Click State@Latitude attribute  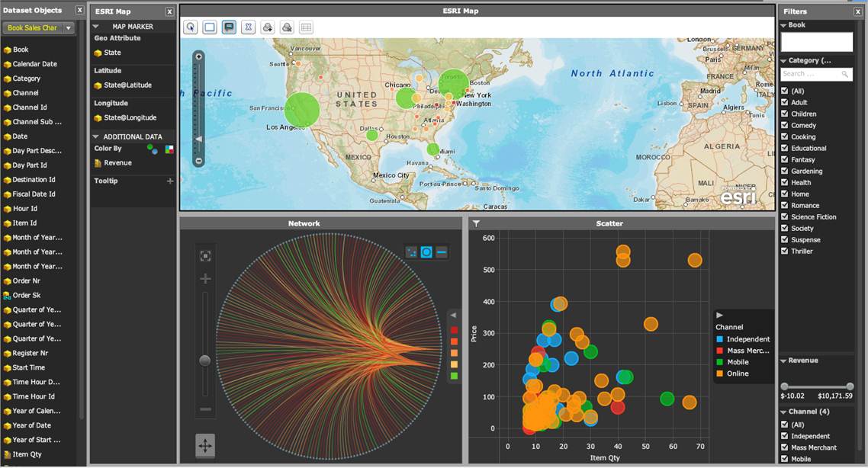(x=128, y=85)
